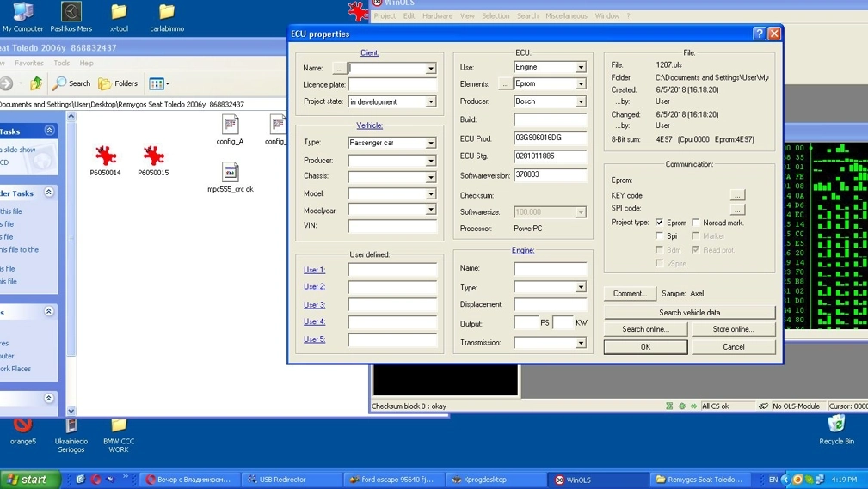Click Windows start button
868x489 pixels.
click(x=30, y=480)
